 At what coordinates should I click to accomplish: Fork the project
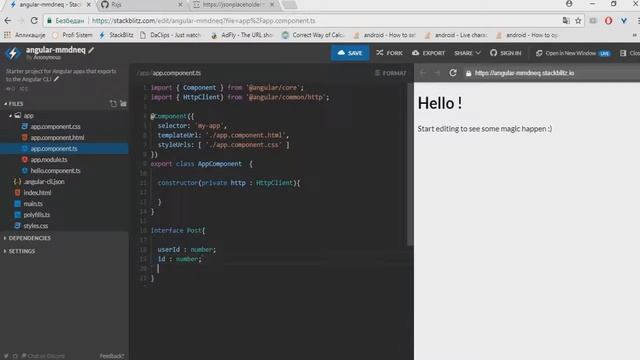(x=389, y=53)
